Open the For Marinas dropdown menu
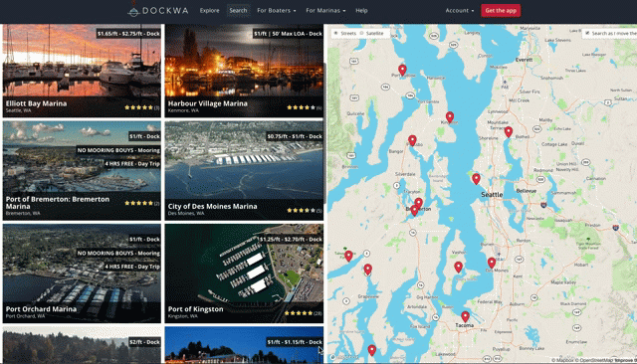The image size is (637, 364). pos(325,11)
